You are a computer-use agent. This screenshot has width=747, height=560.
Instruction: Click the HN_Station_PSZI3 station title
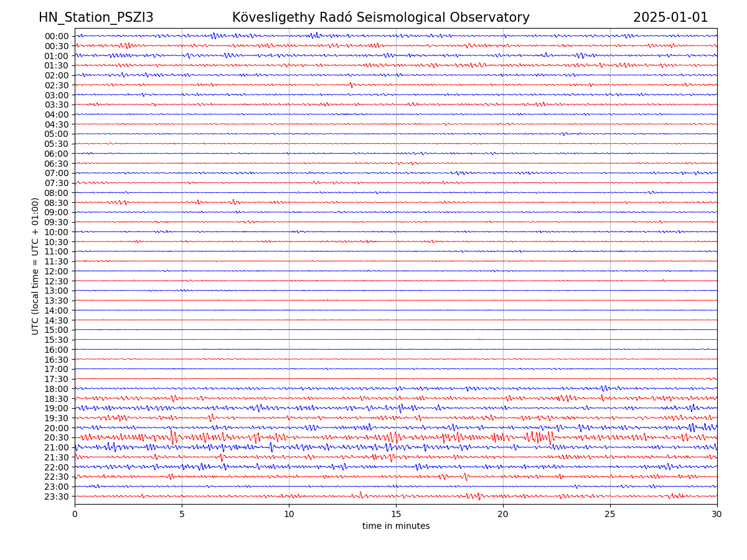[x=96, y=17]
